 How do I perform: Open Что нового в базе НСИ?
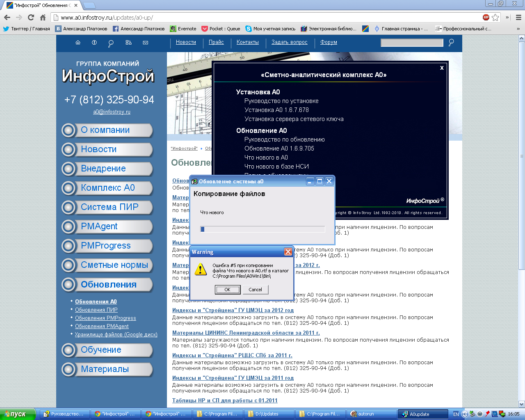click(277, 167)
